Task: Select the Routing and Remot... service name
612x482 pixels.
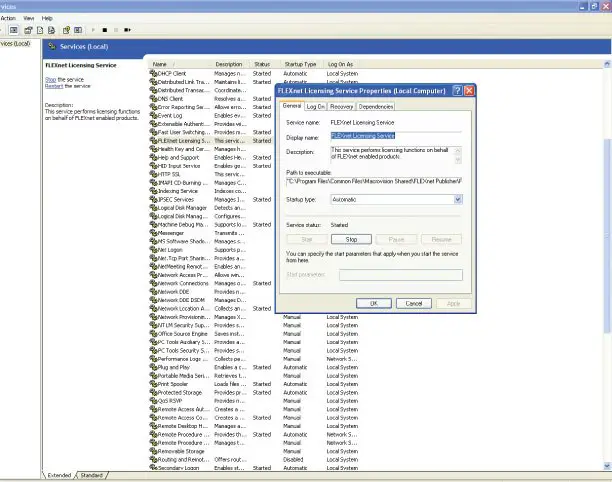Action: [183, 460]
